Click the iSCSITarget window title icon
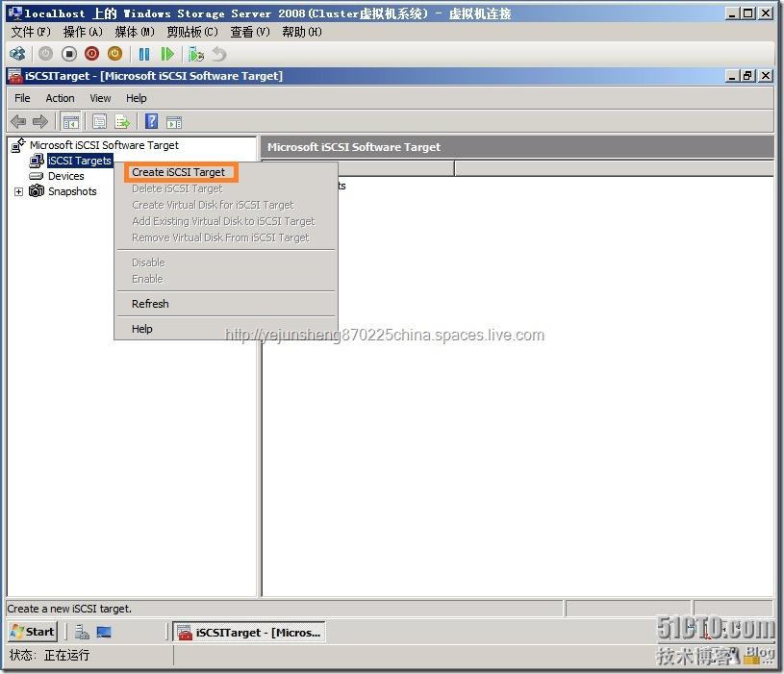The width and height of the screenshot is (784, 674). tap(15, 75)
